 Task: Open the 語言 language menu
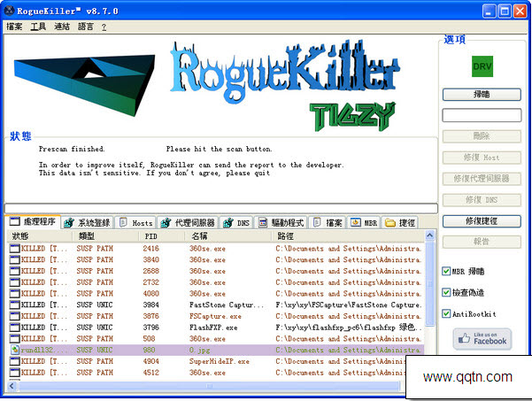point(86,27)
